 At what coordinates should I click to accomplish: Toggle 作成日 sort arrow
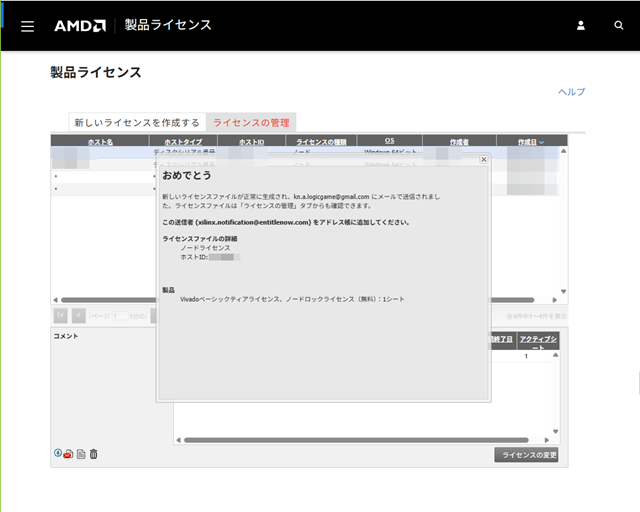coord(542,142)
